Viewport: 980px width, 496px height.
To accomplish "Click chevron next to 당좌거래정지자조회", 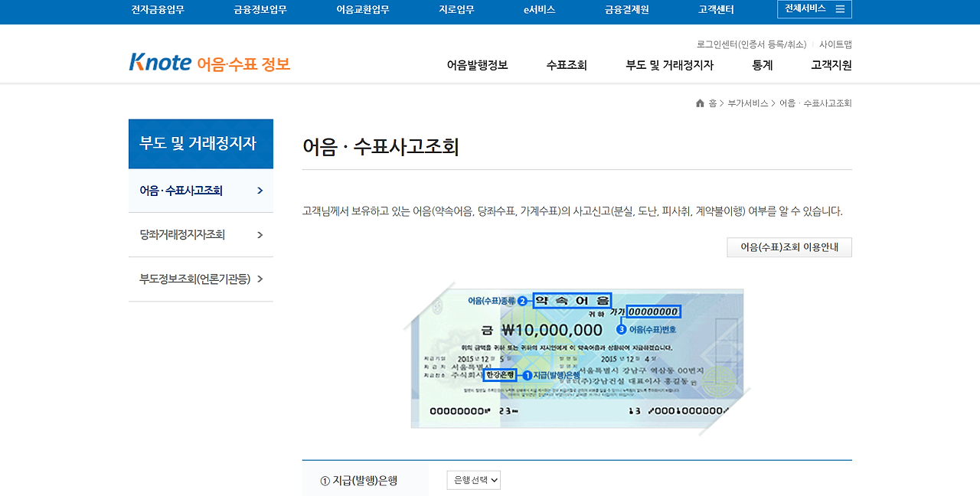I will click(260, 235).
